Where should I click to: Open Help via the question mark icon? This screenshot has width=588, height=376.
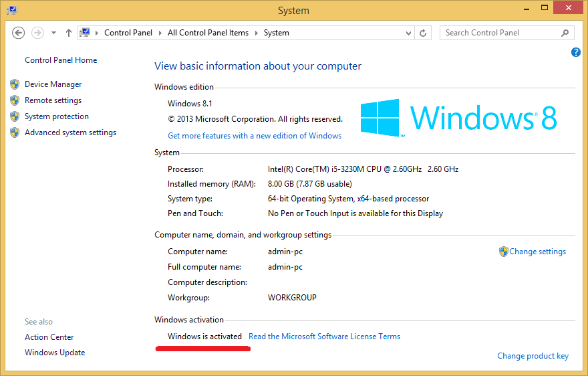click(x=576, y=52)
